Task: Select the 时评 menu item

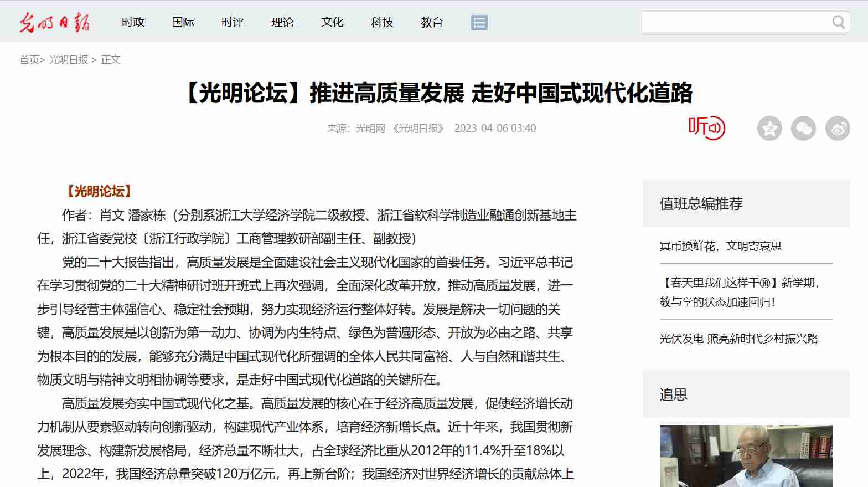Action: [232, 22]
